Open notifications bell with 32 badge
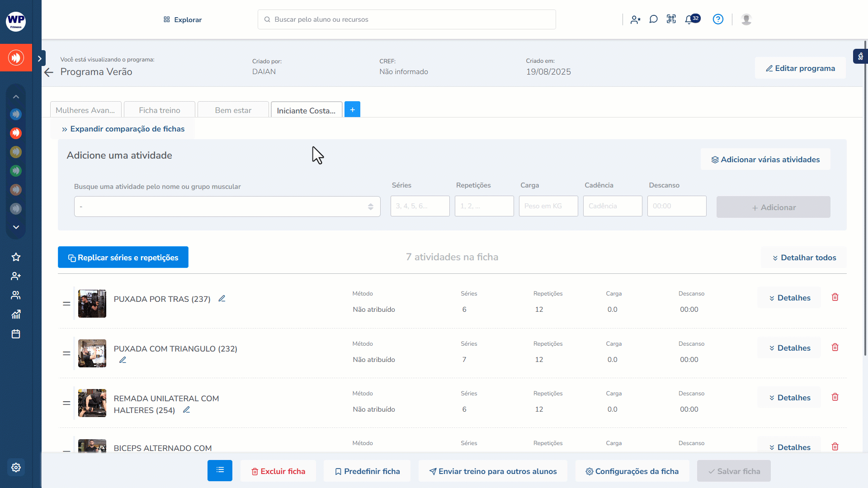Viewport: 868px width, 488px height. [689, 19]
